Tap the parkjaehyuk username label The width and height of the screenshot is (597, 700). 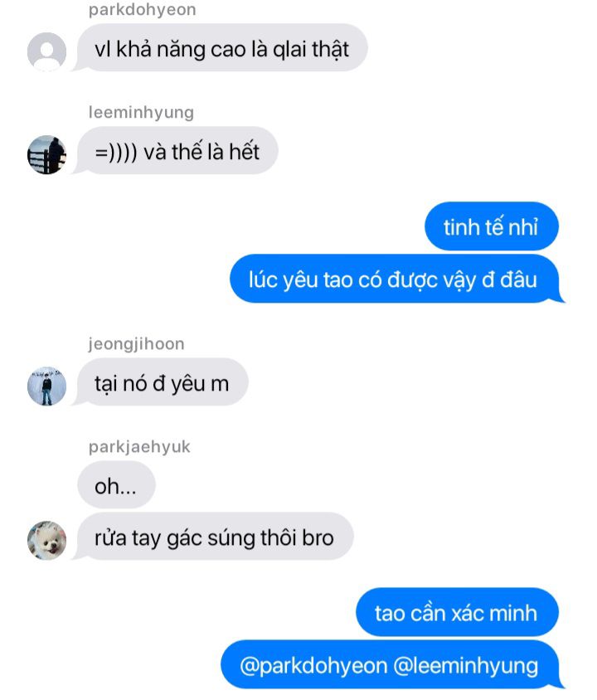139,446
